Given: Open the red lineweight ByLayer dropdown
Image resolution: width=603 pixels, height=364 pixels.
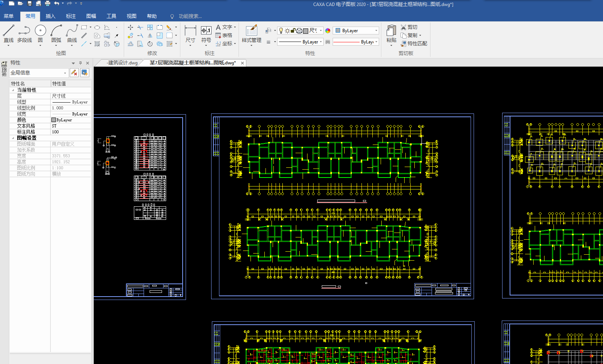Looking at the screenshot, I should 356,42.
